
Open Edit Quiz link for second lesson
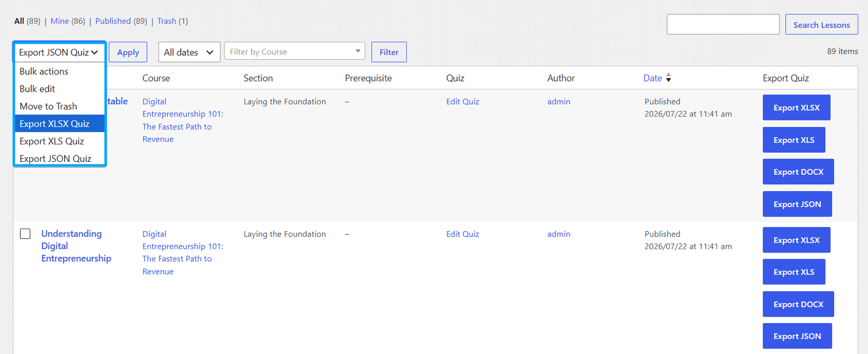(x=463, y=234)
